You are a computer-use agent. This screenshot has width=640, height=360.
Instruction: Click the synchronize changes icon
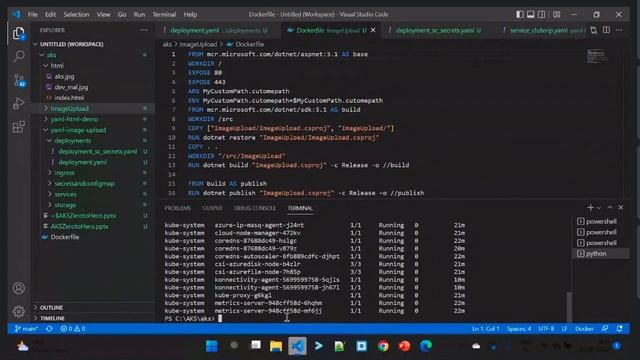tap(49, 329)
